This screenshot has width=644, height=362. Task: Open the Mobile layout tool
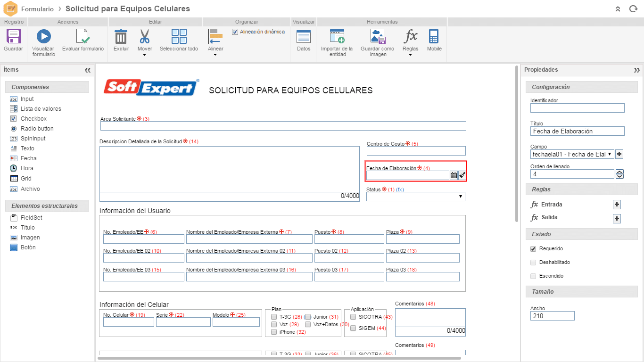[x=434, y=36]
